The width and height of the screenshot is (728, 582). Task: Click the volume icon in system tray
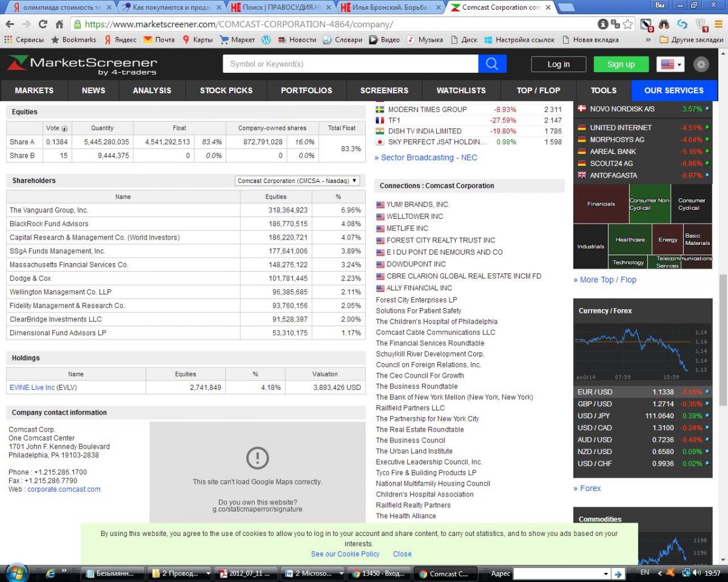pyautogui.click(x=697, y=573)
